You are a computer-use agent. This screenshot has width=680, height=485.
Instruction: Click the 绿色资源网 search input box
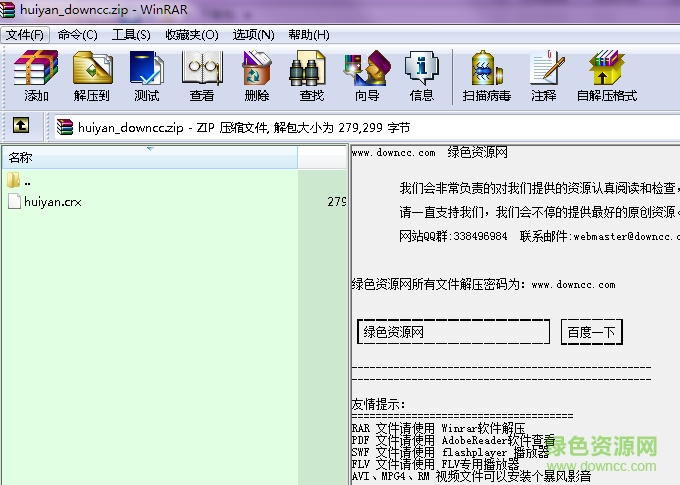454,332
